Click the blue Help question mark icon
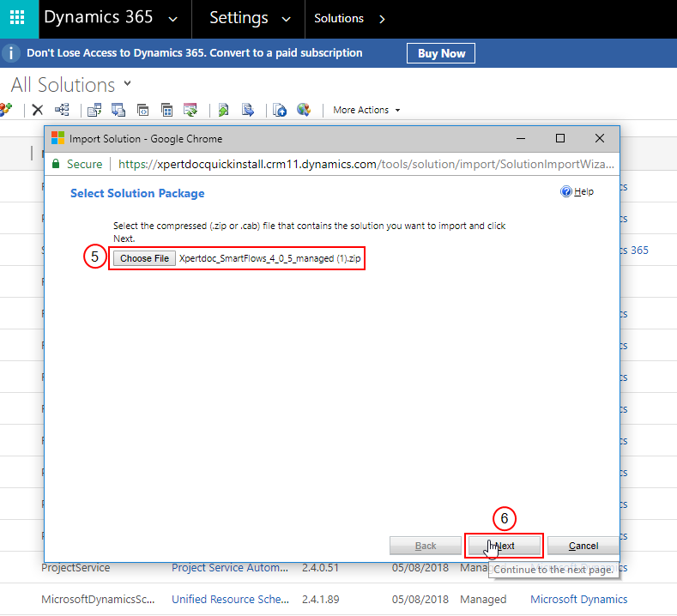Screen dimensions: 677x616 [x=566, y=192]
